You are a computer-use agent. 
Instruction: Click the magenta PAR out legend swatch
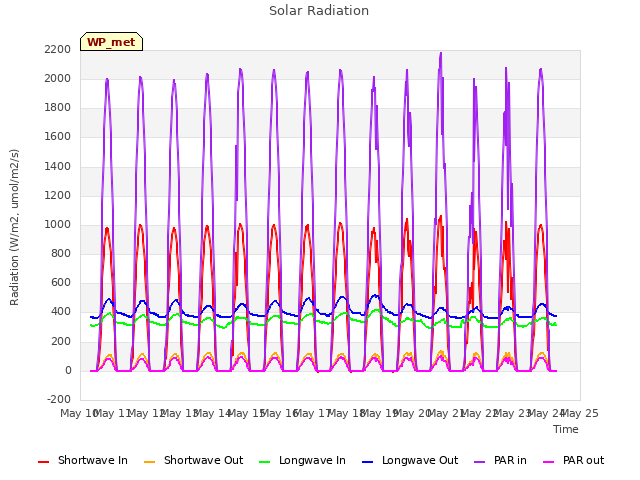[549, 462]
